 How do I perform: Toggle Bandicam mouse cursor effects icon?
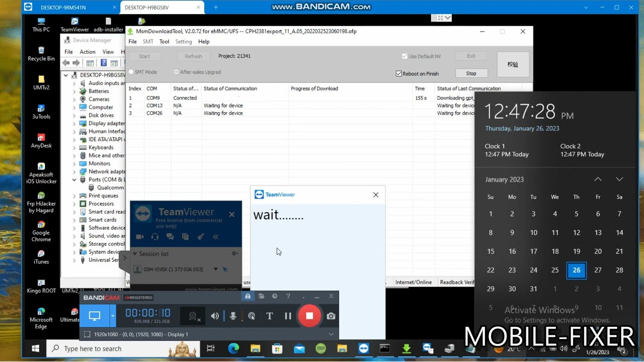click(252, 316)
